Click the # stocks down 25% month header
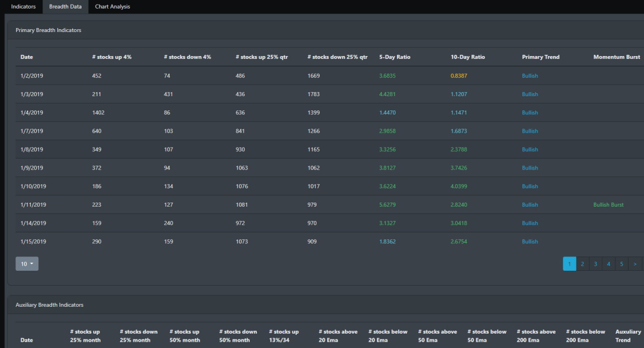 139,336
